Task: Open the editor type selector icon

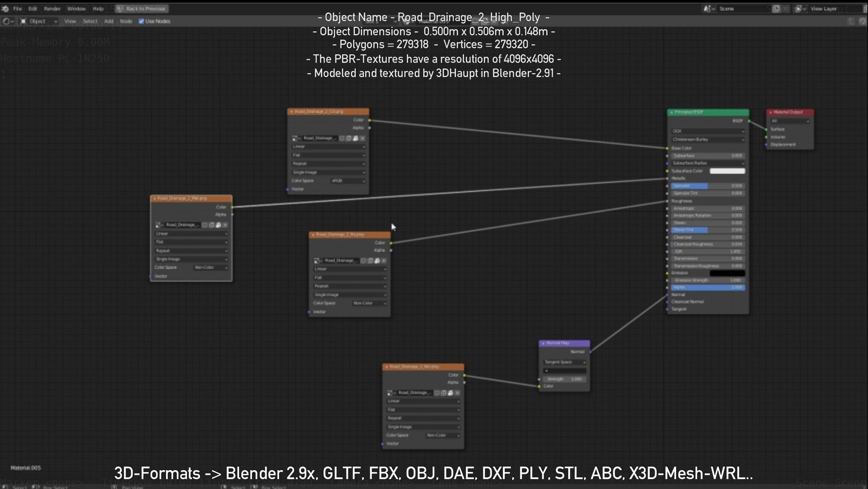Action: [x=8, y=21]
